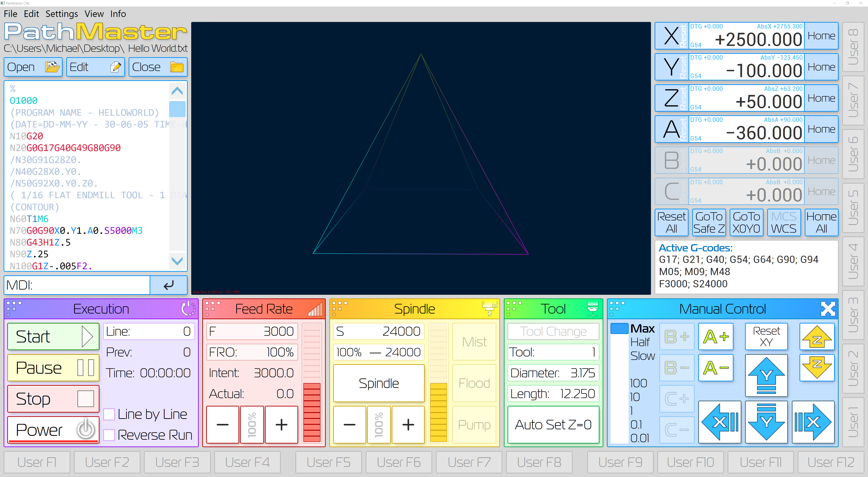Submit MDI command with enter arrow
This screenshot has width=868, height=477.
coord(168,285)
